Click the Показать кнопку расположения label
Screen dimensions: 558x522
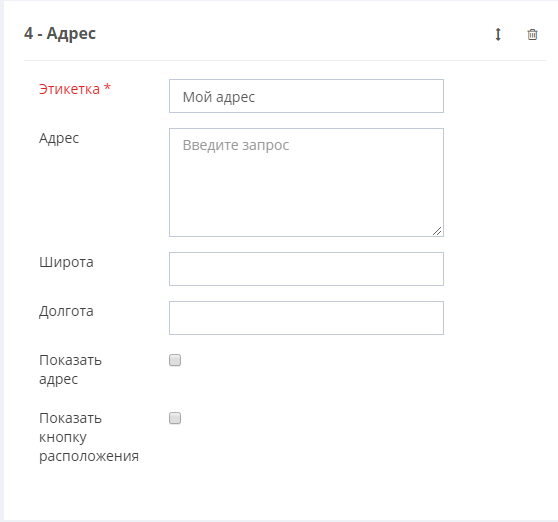[x=89, y=437]
